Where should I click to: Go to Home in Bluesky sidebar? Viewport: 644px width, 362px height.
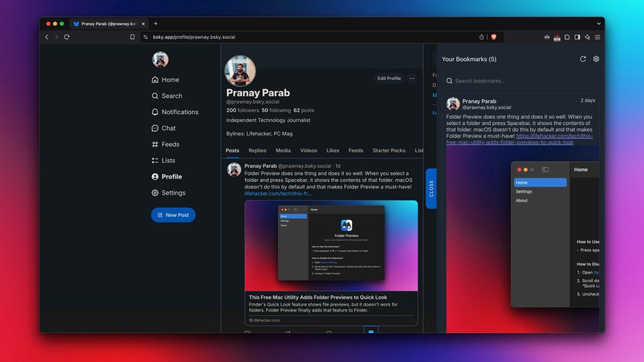pos(165,80)
